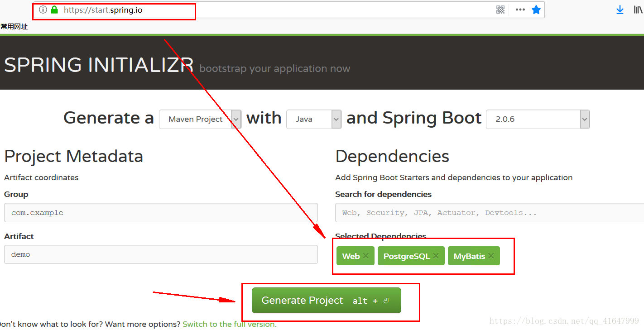Follow the Switch to the full version link
The width and height of the screenshot is (644, 330).
pyautogui.click(x=229, y=324)
